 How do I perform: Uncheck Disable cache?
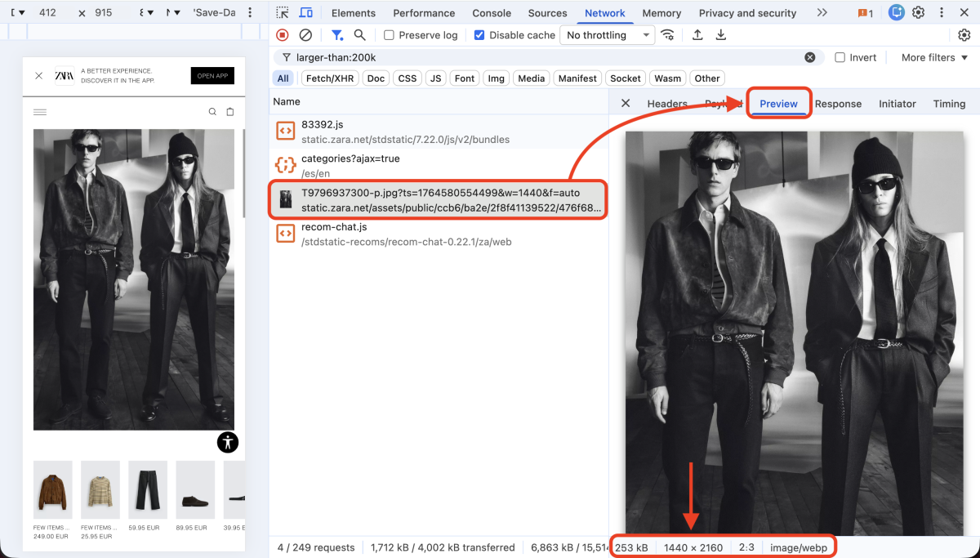479,34
